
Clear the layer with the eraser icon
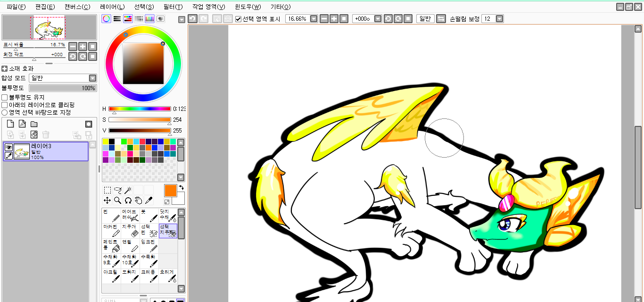point(34,134)
